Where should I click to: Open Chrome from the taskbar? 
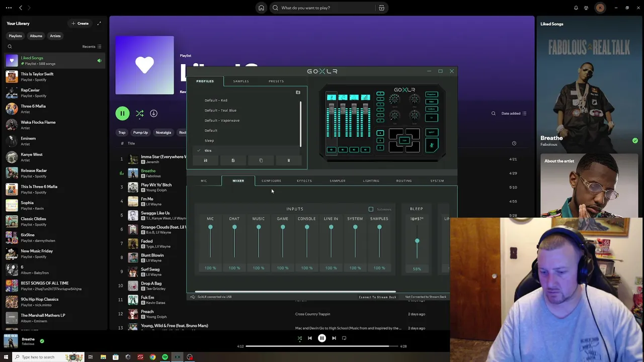[x=152, y=357]
